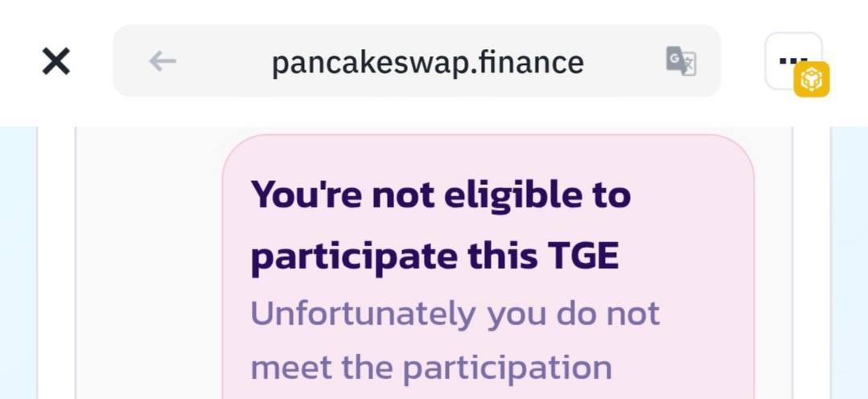Click the "participate this TGE" heading line

click(434, 257)
